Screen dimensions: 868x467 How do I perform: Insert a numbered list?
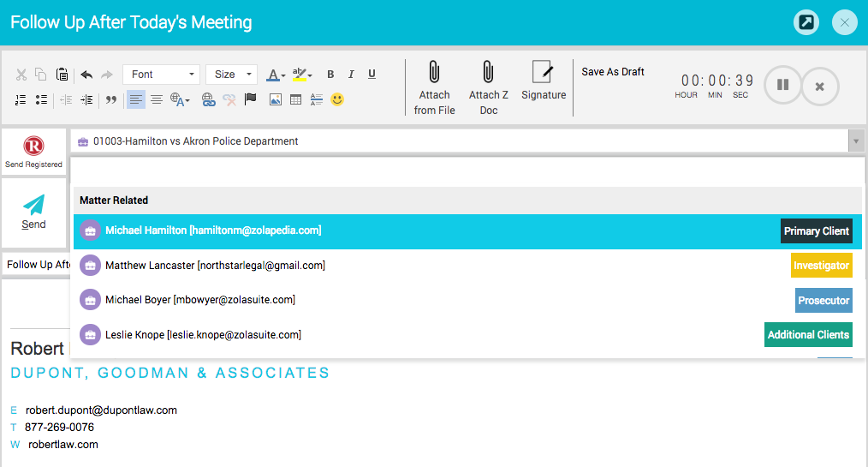[21, 99]
